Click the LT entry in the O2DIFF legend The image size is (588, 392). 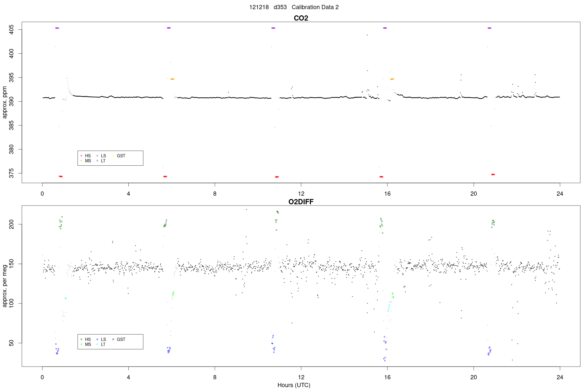tap(101, 344)
